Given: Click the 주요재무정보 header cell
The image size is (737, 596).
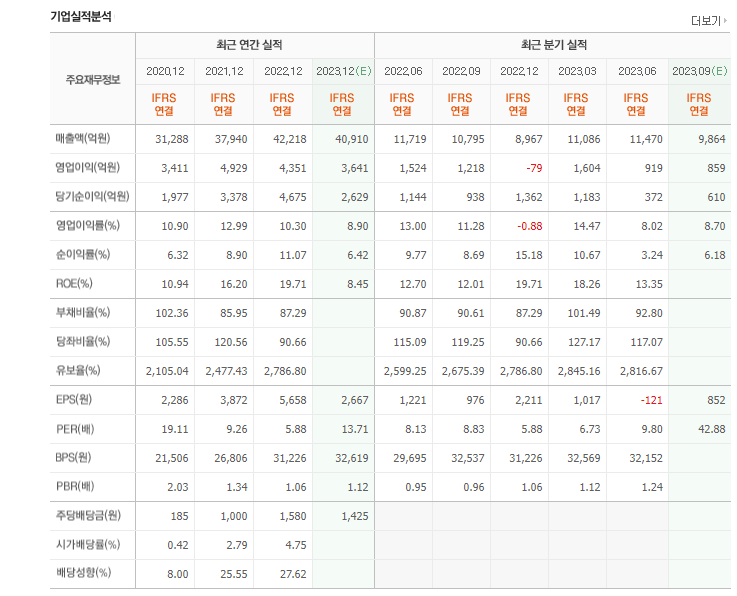Looking at the screenshot, I should [x=93, y=79].
